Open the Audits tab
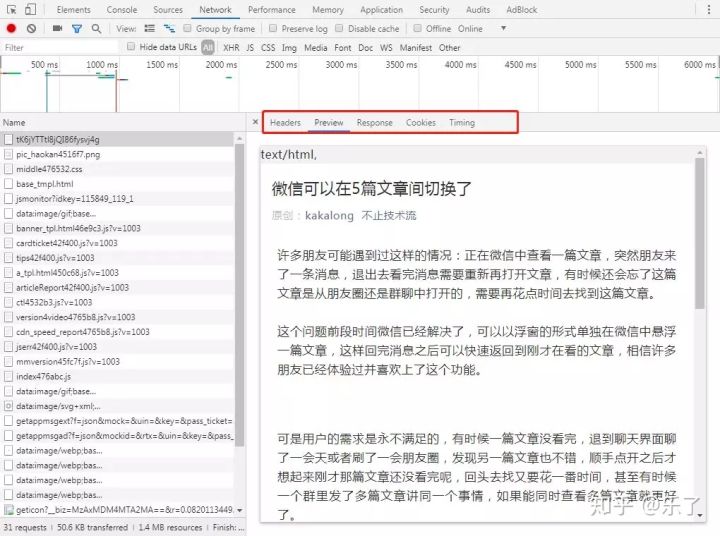720x536 pixels. [478, 10]
